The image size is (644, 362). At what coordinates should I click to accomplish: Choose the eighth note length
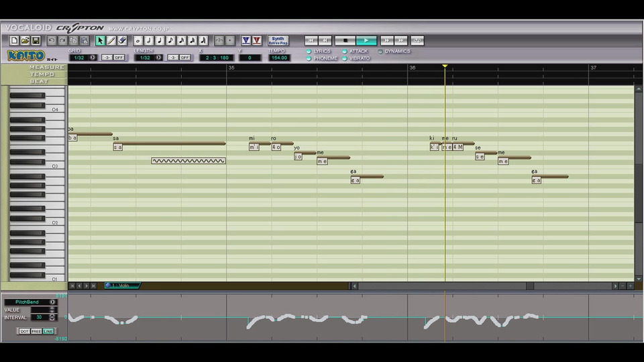tap(171, 40)
